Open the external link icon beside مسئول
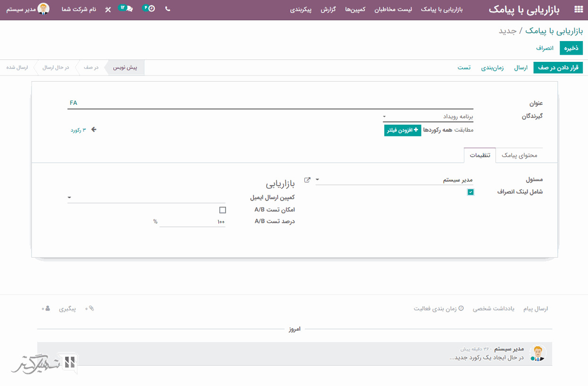 [307, 180]
